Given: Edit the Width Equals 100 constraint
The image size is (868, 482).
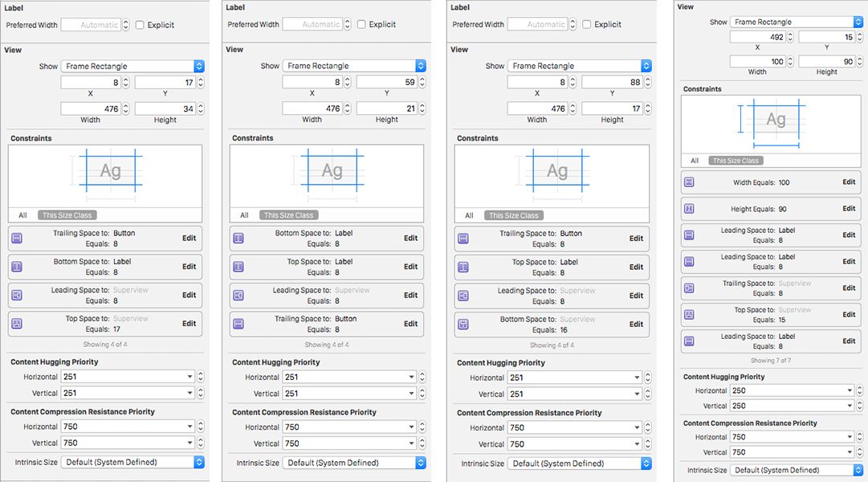Looking at the screenshot, I should click(850, 182).
